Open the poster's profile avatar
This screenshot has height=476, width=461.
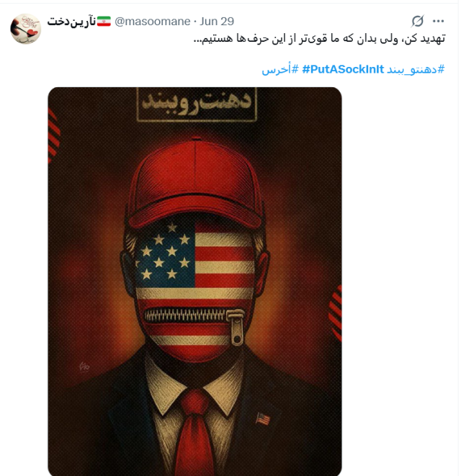click(26, 29)
